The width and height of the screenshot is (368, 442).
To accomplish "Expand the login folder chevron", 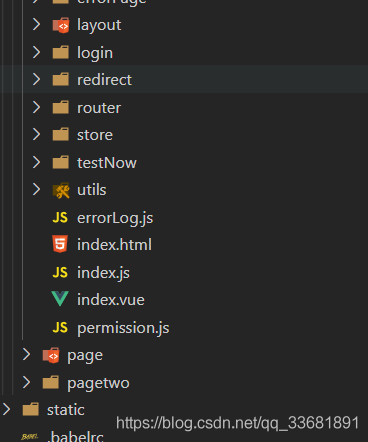I will [x=36, y=52].
